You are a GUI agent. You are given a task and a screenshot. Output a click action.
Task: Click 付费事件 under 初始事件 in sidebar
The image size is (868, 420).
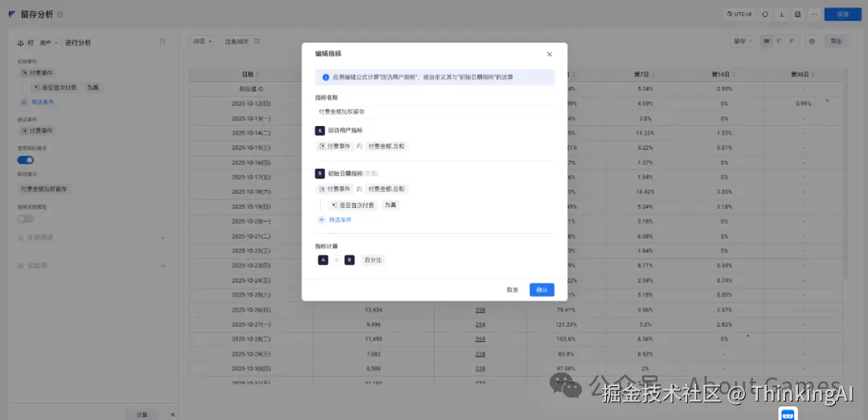(x=38, y=73)
